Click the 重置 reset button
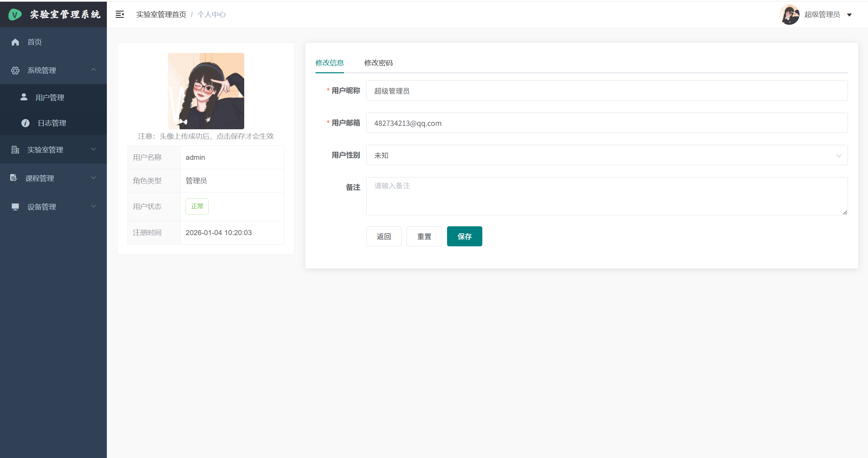This screenshot has height=458, width=868. coord(424,236)
